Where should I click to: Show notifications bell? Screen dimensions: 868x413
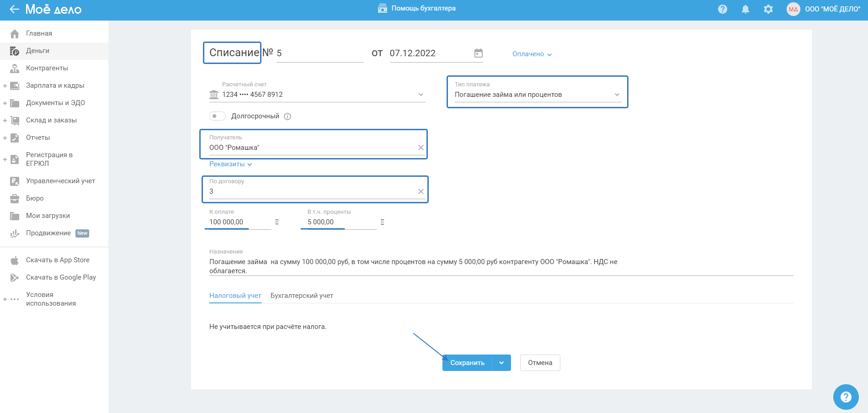(746, 9)
